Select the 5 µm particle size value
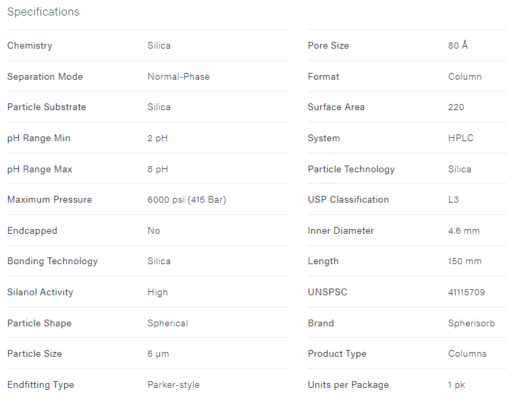Screen dimensions: 507x400 (158, 354)
